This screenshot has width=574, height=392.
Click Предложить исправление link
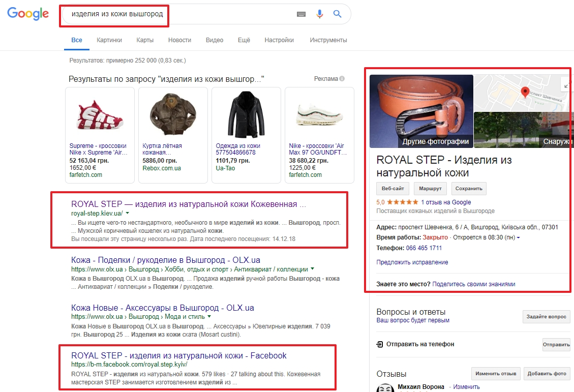[412, 262]
